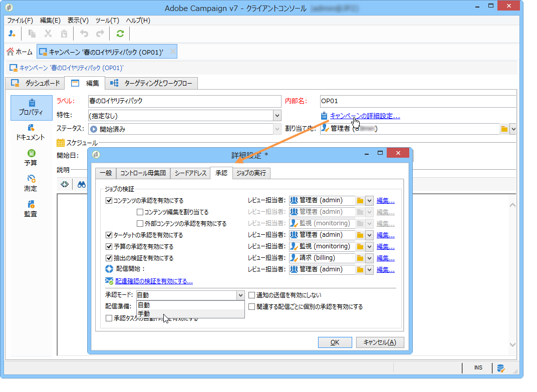Expand reviewer dropdown in ターゲットの承認 row
This screenshot has width=537, height=392.
pos(369,235)
